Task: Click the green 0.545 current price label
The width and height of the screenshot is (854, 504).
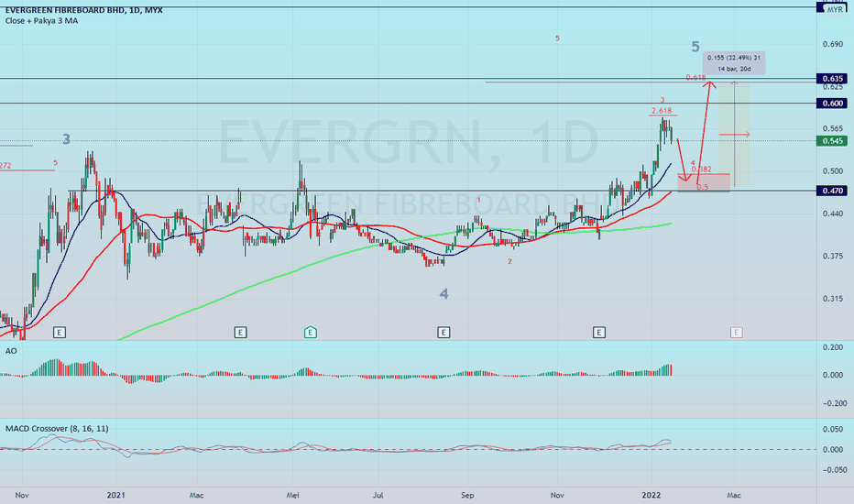Action: coord(832,140)
